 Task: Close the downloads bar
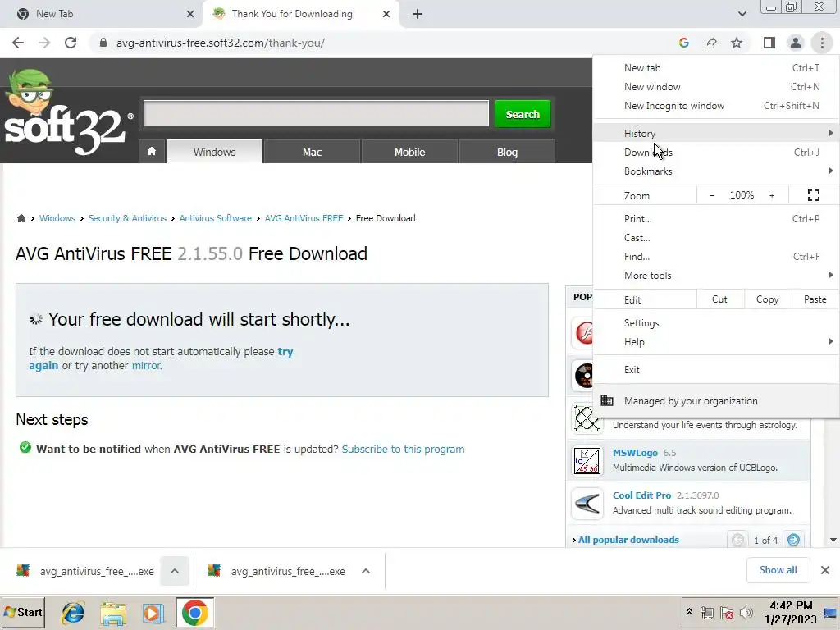point(825,570)
